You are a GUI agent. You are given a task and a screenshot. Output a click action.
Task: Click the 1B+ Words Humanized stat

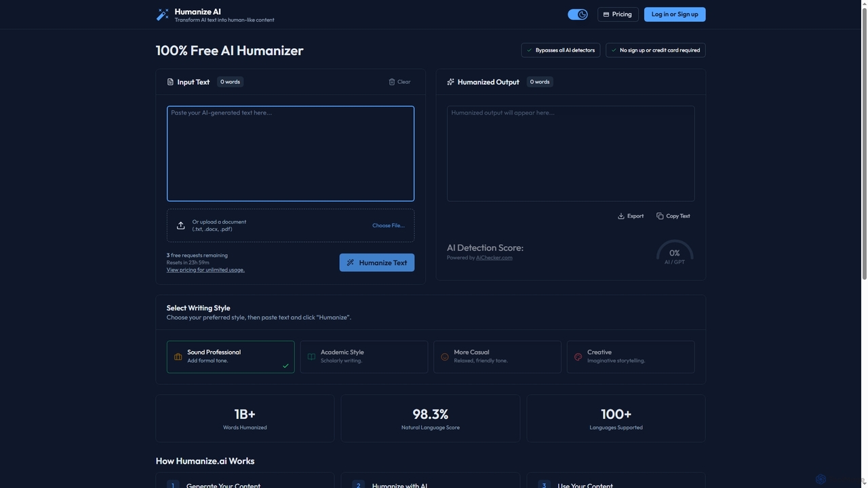pos(245,419)
